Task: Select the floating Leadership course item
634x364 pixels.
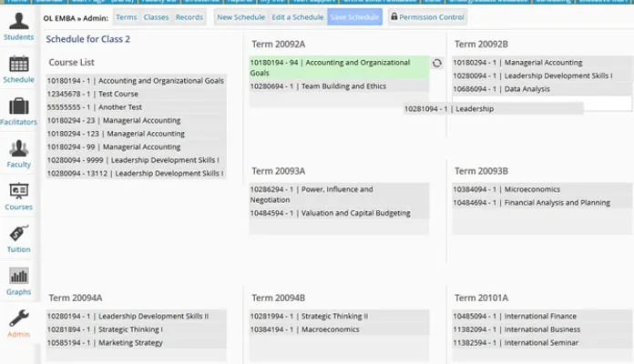Action: [x=493, y=108]
